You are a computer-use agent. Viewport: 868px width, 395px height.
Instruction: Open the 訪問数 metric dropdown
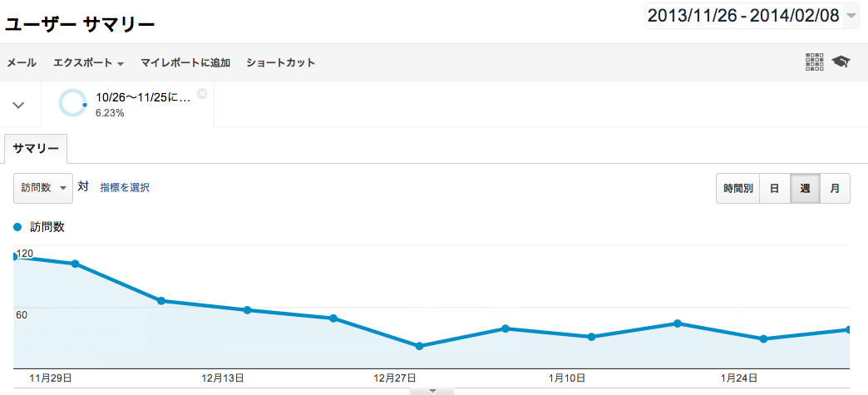pyautogui.click(x=43, y=188)
